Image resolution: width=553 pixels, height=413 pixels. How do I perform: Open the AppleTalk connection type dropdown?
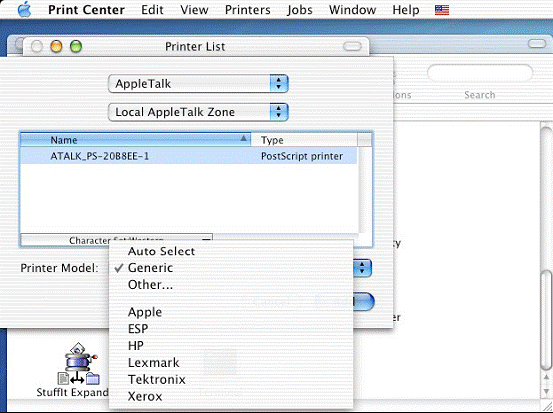pyautogui.click(x=198, y=84)
